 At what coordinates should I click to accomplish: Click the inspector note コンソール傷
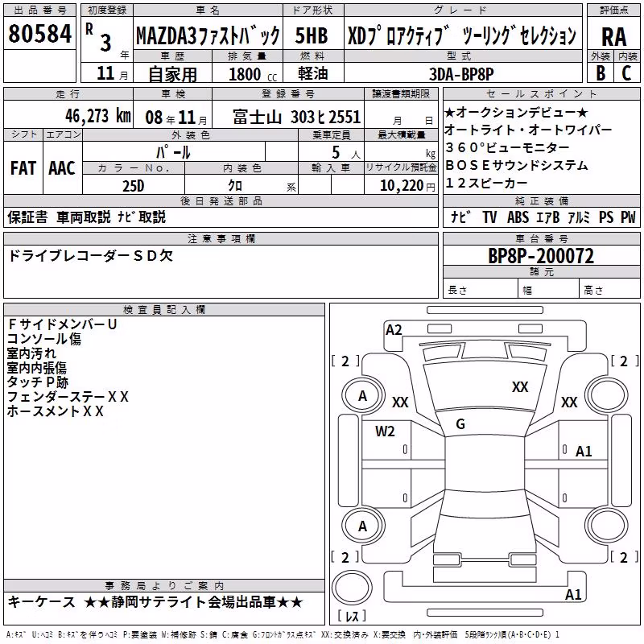point(44,338)
